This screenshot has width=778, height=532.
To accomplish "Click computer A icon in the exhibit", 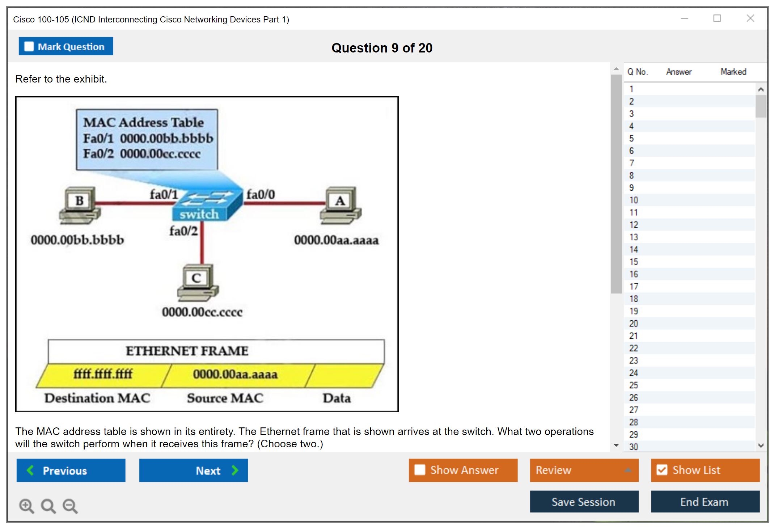I will [x=340, y=204].
